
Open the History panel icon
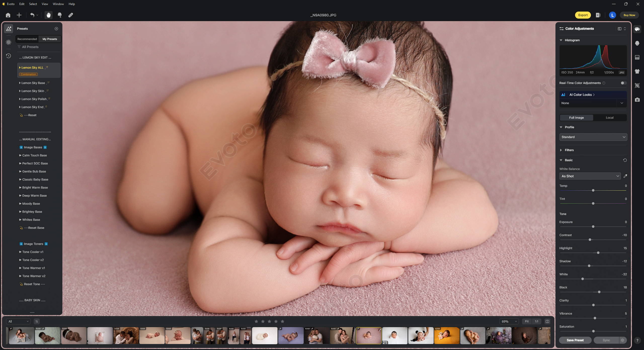point(9,56)
